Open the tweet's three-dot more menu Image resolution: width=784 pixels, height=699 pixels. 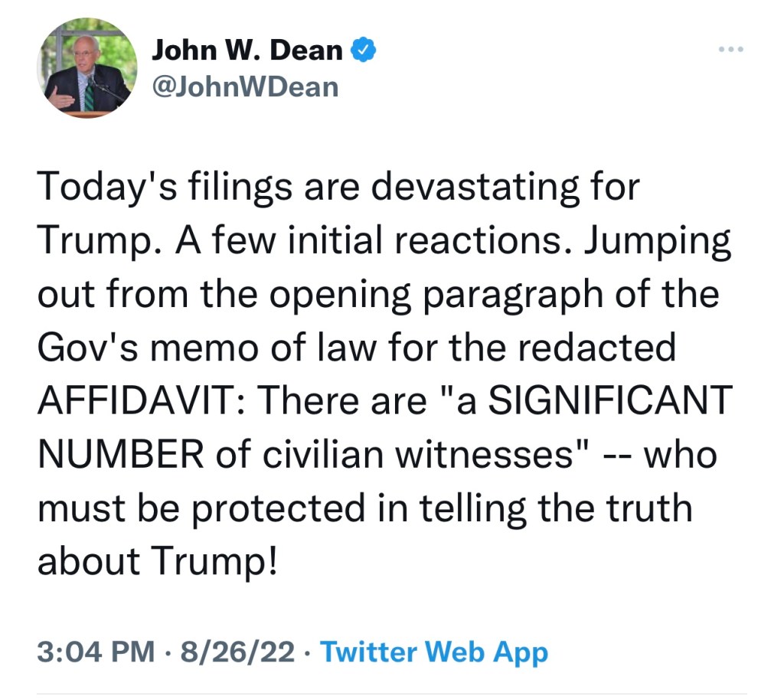(733, 50)
